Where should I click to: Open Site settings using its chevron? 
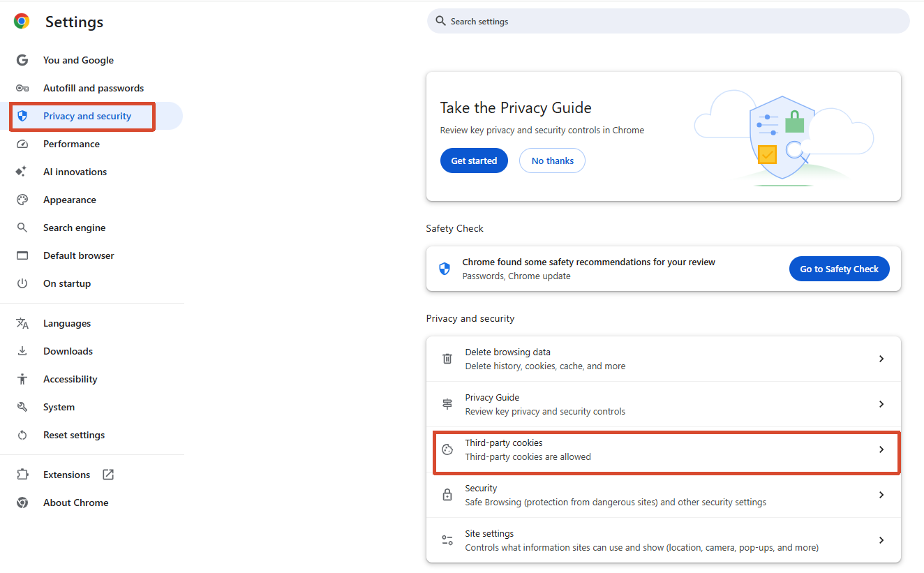click(x=881, y=540)
